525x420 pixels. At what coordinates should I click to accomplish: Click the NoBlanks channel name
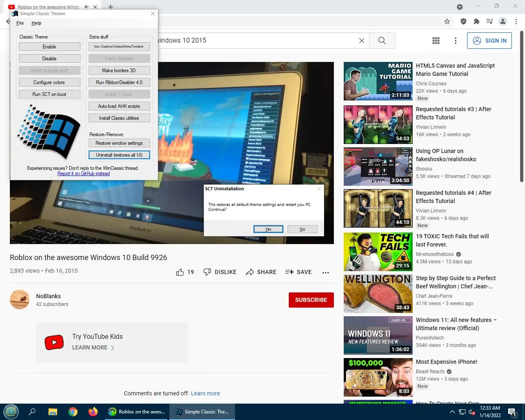pyautogui.click(x=48, y=296)
